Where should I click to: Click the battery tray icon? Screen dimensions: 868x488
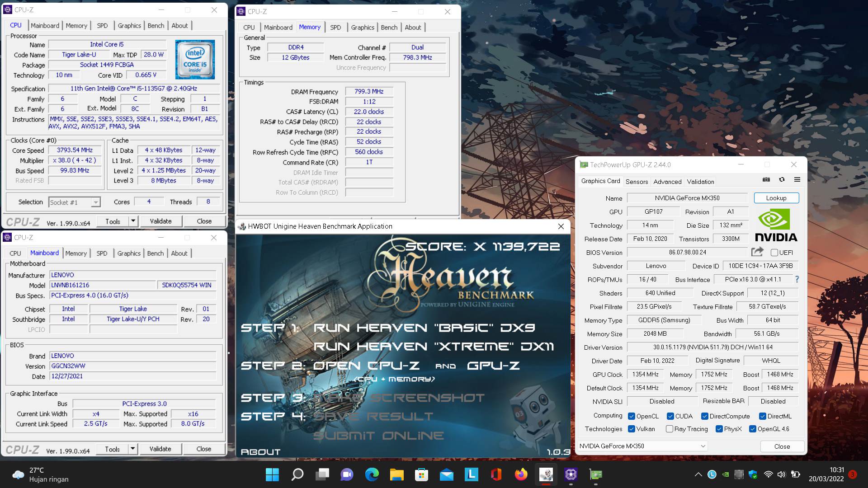796,474
